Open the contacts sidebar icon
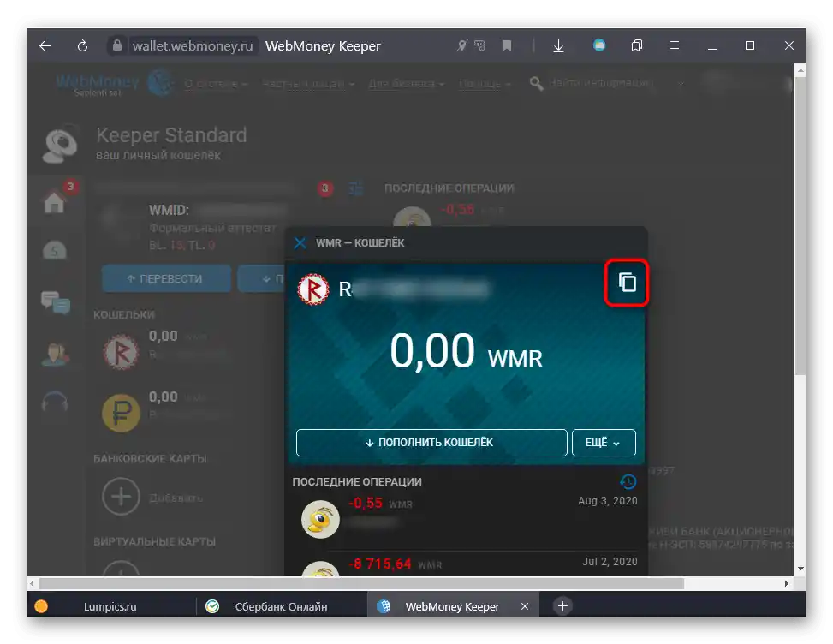This screenshot has width=833, height=644. tap(56, 354)
